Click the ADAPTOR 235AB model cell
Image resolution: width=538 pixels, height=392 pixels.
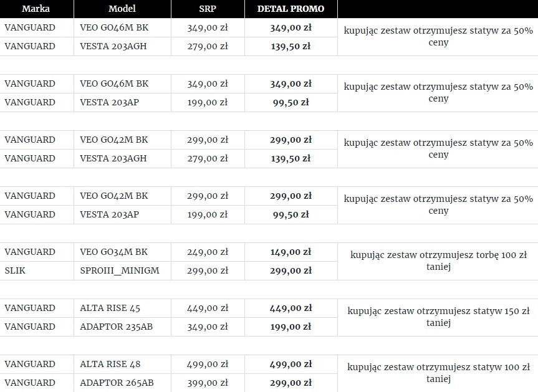pyautogui.click(x=122, y=327)
